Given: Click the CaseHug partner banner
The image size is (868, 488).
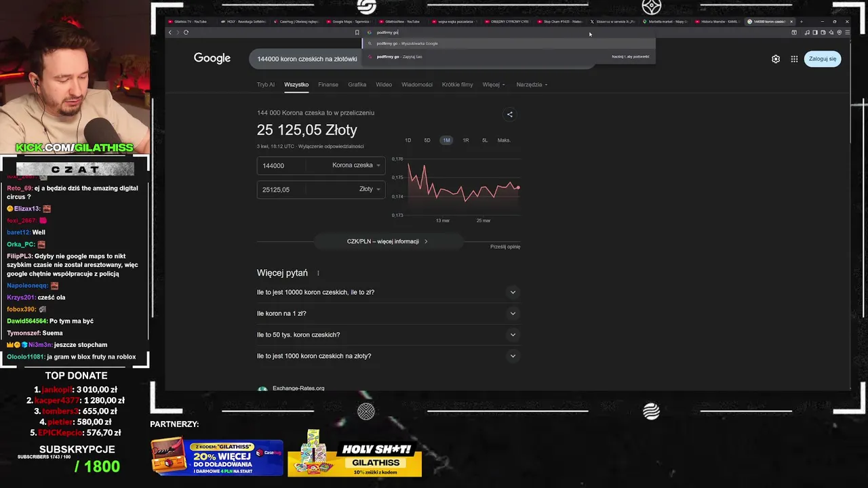Looking at the screenshot, I should pyautogui.click(x=217, y=457).
